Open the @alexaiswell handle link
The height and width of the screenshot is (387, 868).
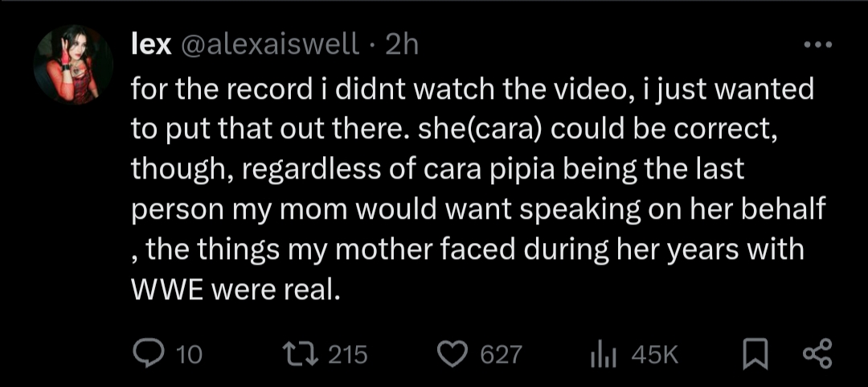pos(270,44)
